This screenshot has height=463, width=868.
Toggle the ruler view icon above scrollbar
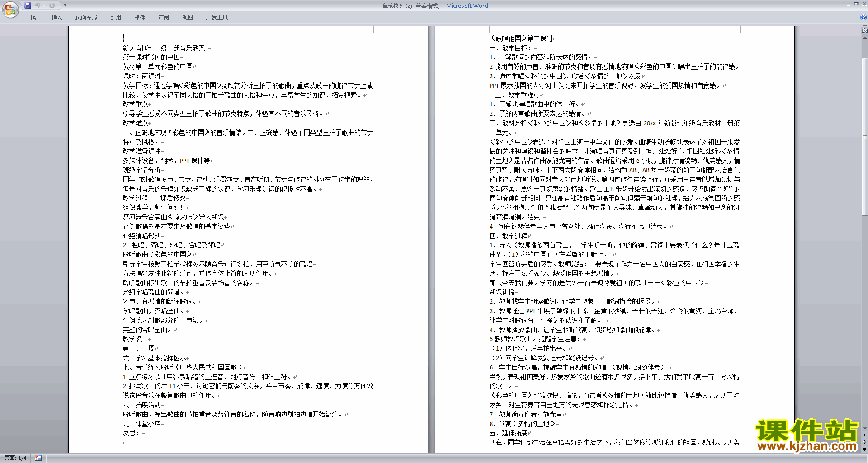(865, 31)
